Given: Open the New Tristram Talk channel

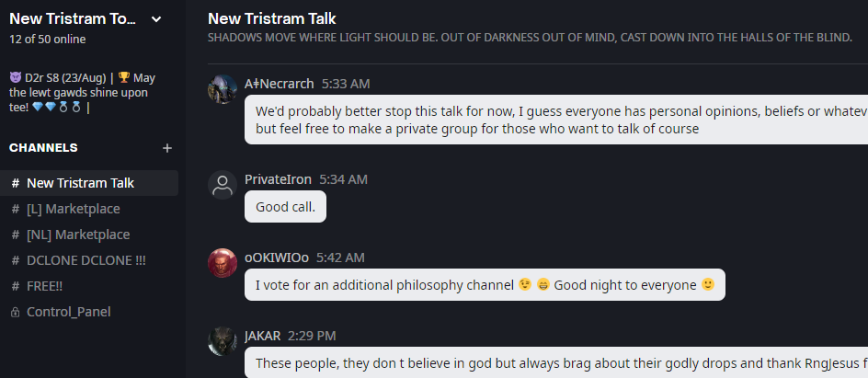Looking at the screenshot, I should 80,183.
